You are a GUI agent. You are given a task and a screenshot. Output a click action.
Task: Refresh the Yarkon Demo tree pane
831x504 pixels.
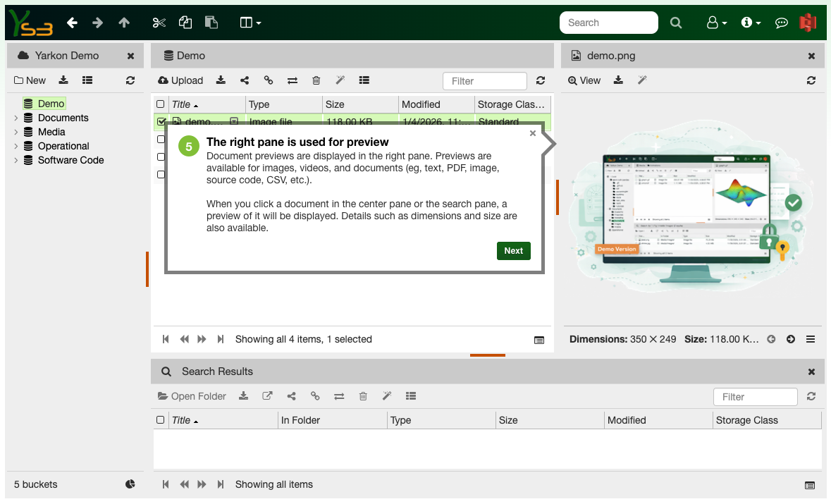[130, 80]
